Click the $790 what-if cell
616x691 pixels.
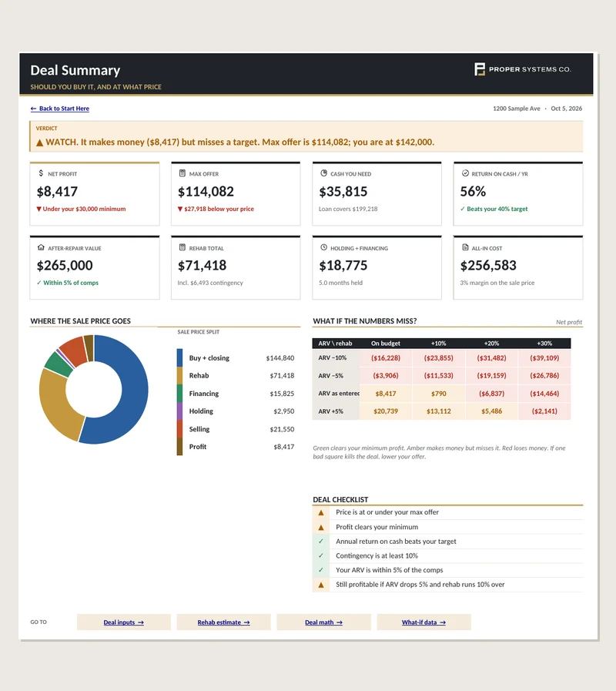click(439, 394)
